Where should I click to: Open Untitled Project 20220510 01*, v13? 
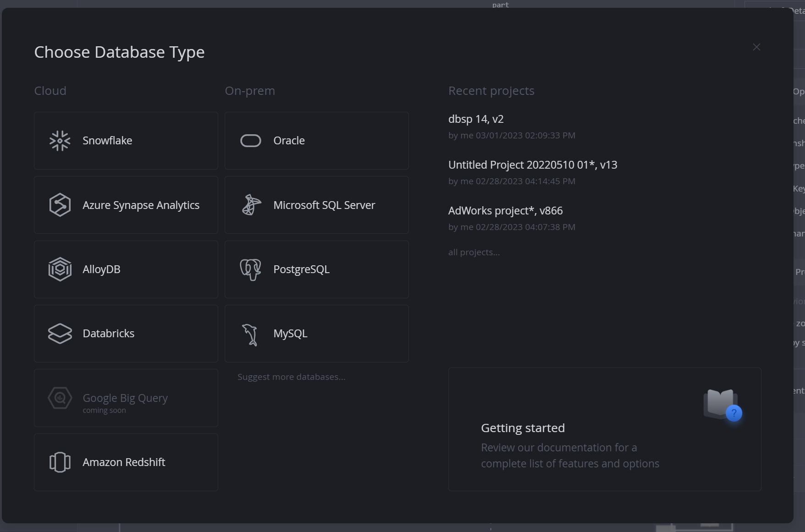532,165
